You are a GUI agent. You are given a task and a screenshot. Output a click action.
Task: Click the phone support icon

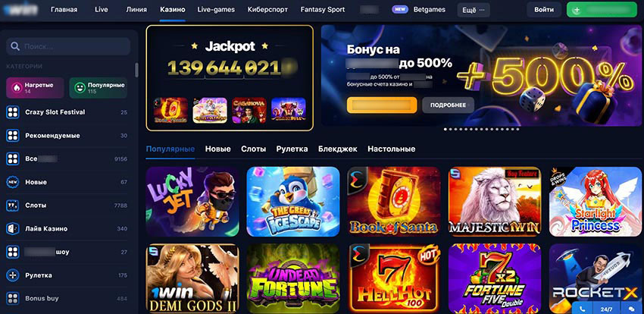point(583,308)
